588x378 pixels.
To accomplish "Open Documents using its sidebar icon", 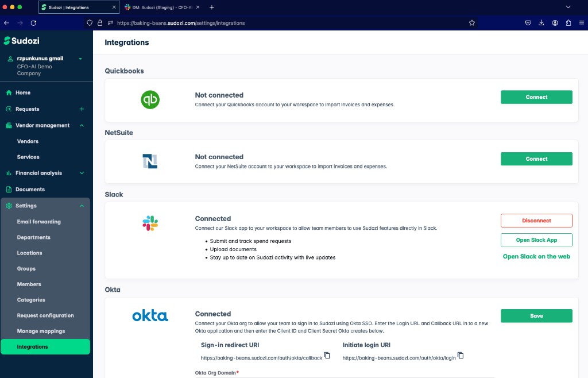I will tap(10, 189).
